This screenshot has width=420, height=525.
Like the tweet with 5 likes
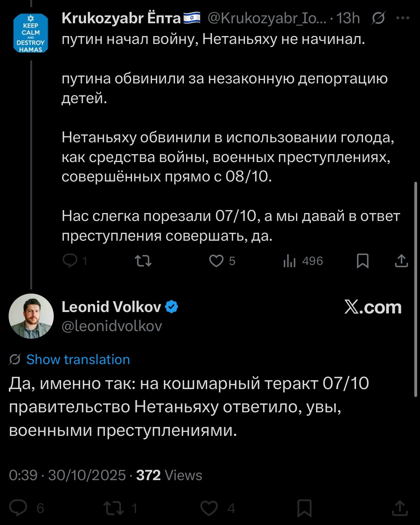[216, 261]
